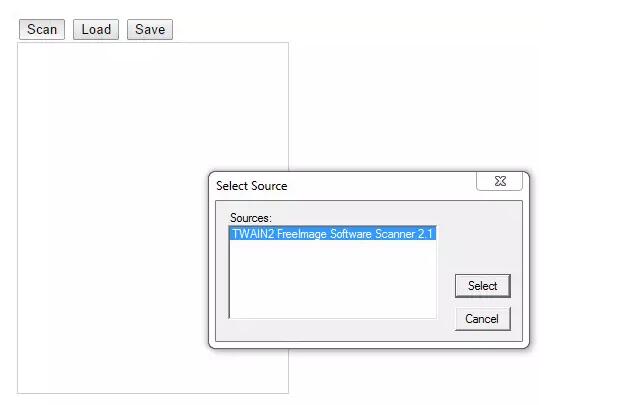The image size is (620, 405).
Task: Click the 'FreeImage' text in the sources list
Action: tap(302, 234)
